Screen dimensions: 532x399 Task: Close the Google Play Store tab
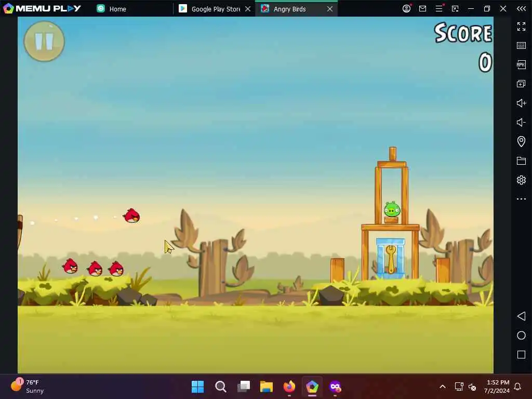(x=248, y=9)
